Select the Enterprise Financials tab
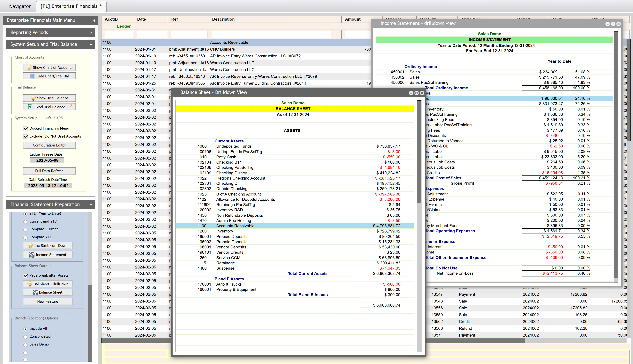This screenshot has height=364, width=633. click(71, 6)
